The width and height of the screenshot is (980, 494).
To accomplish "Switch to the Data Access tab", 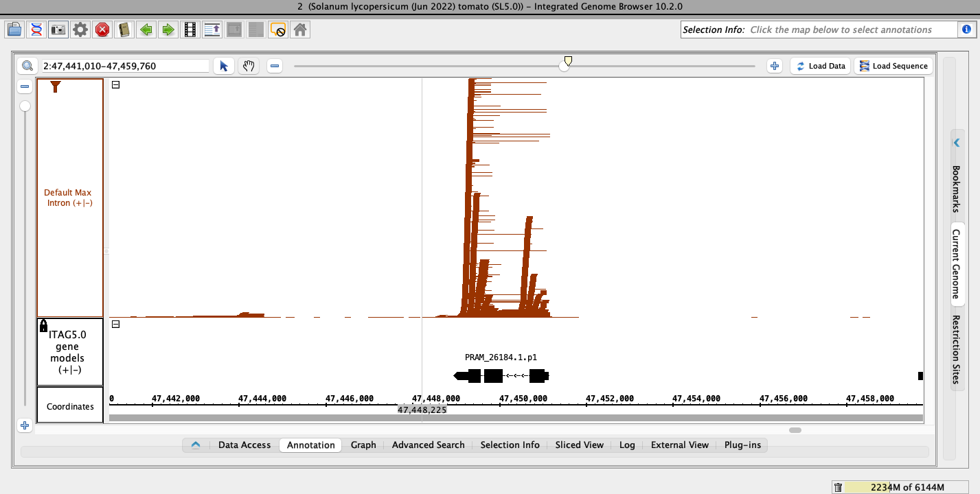I will (x=244, y=445).
